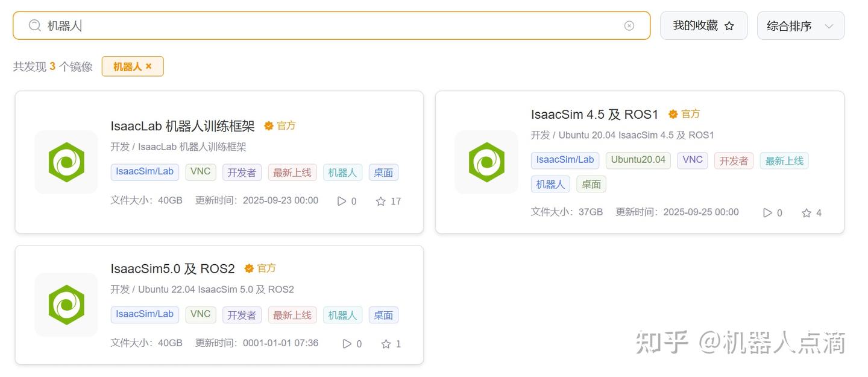The image size is (868, 377).
Task: Click the star favorite icon on IsaacLab card
Action: pyautogui.click(x=381, y=201)
